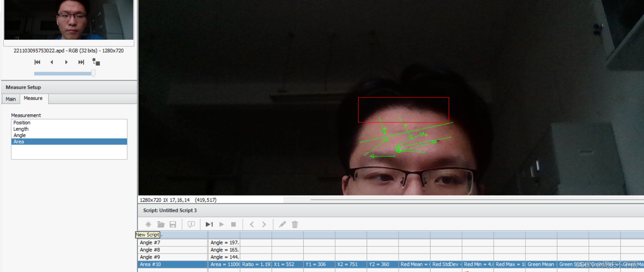Click the image status bar showing 1280x720 1X
The height and width of the screenshot is (272, 644).
coord(211,200)
